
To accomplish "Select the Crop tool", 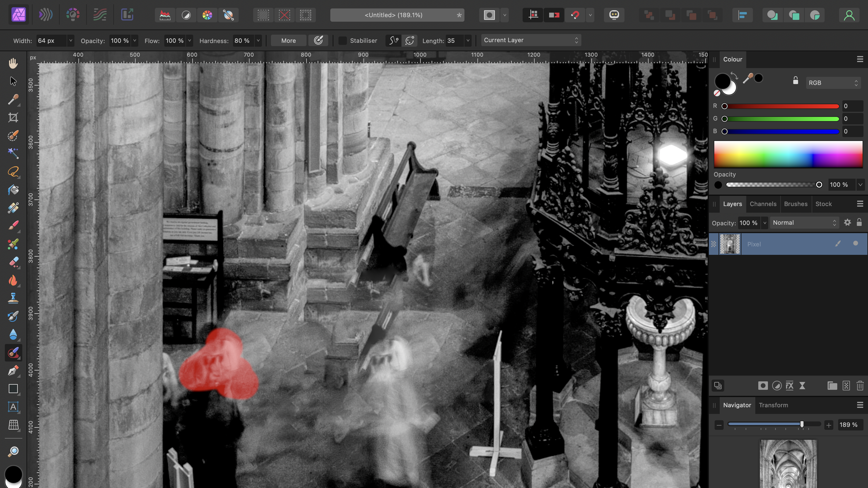I will (13, 117).
